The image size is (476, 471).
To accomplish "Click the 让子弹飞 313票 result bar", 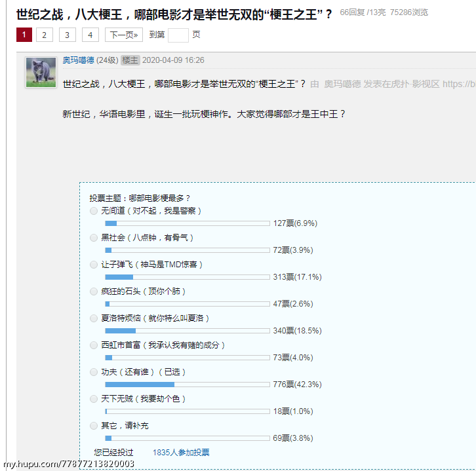I will (188, 277).
